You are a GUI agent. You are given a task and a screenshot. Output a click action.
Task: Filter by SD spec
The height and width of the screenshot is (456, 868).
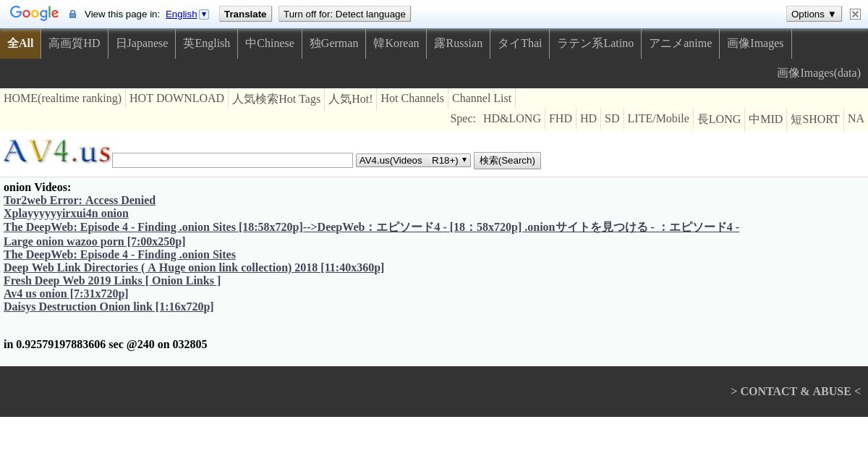(612, 119)
